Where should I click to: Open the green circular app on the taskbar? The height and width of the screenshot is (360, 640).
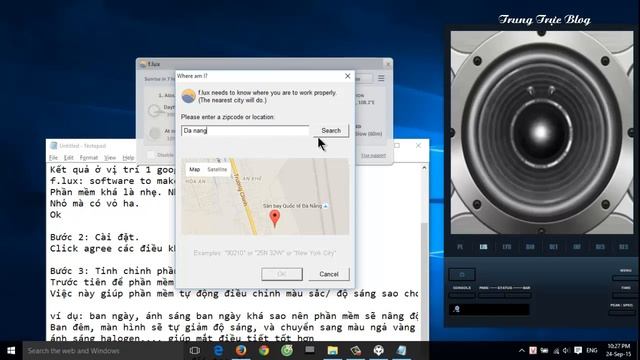[287, 351]
